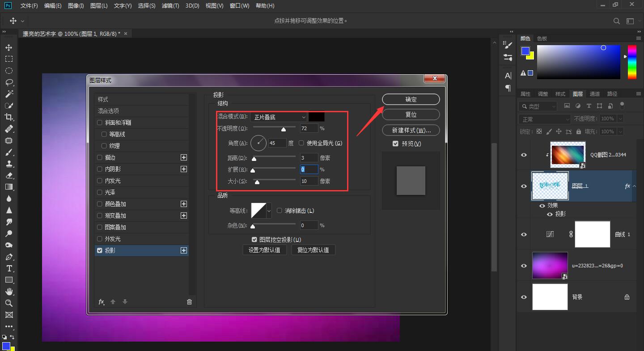Select the Hand tool
The width and height of the screenshot is (644, 351).
(9, 292)
